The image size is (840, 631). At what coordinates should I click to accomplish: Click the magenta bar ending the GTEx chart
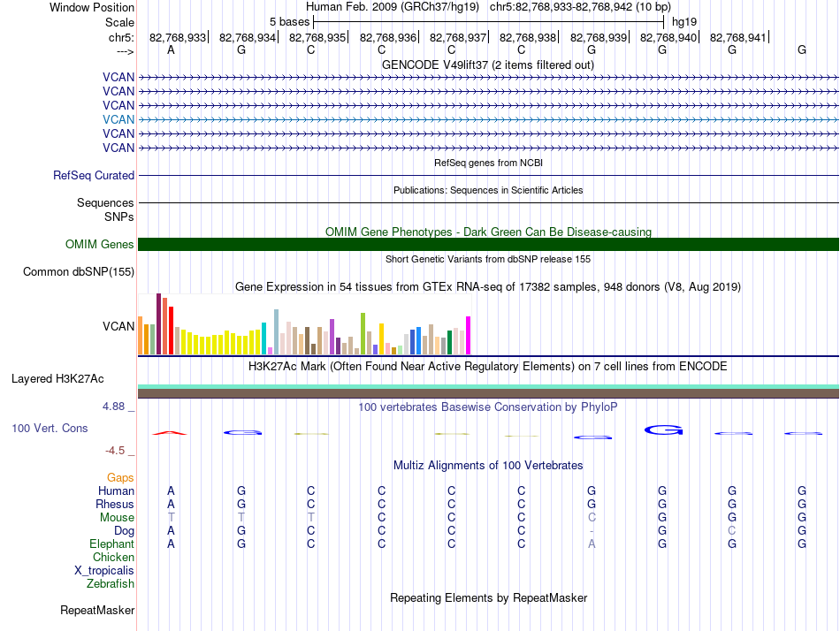pyautogui.click(x=468, y=335)
